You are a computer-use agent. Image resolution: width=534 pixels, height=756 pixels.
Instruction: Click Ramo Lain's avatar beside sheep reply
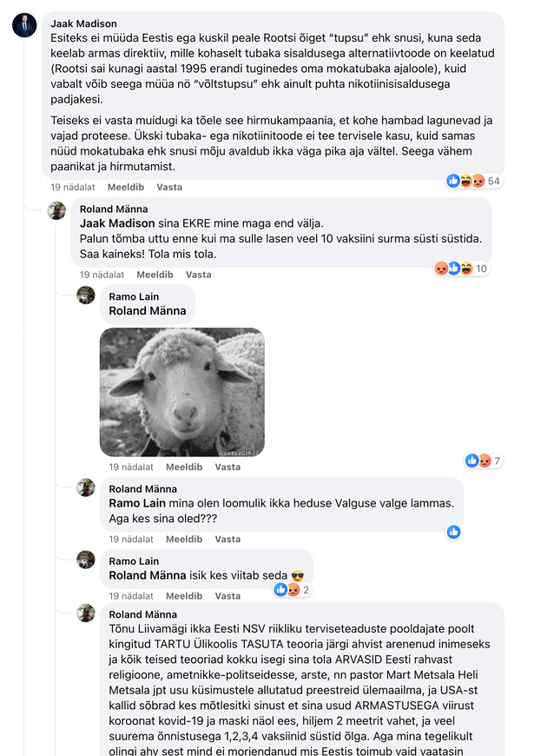tap(86, 295)
